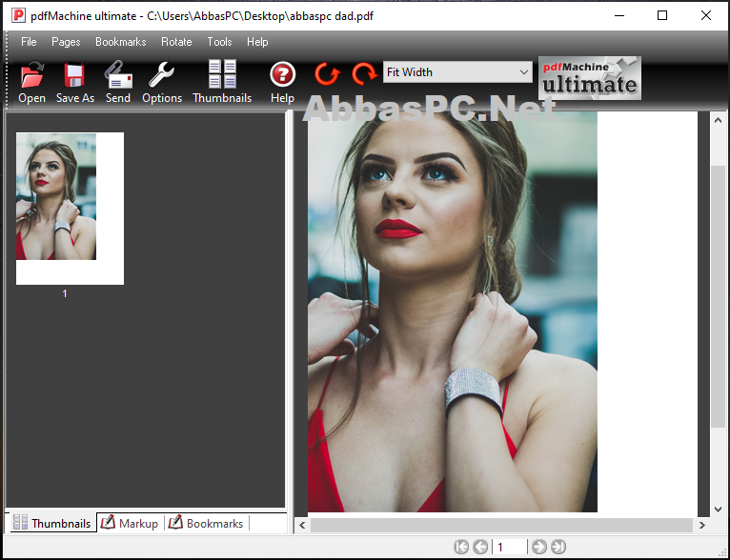The image size is (730, 560).
Task: Open the Tools menu
Action: tap(219, 42)
